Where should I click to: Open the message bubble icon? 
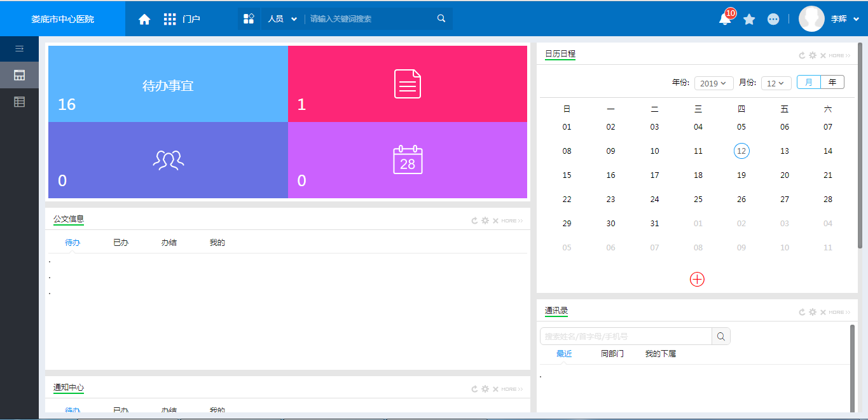click(x=773, y=19)
